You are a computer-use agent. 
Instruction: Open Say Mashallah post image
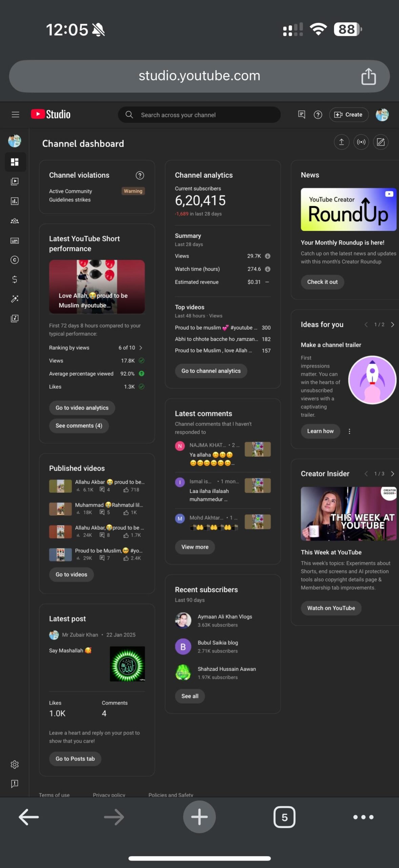(127, 664)
